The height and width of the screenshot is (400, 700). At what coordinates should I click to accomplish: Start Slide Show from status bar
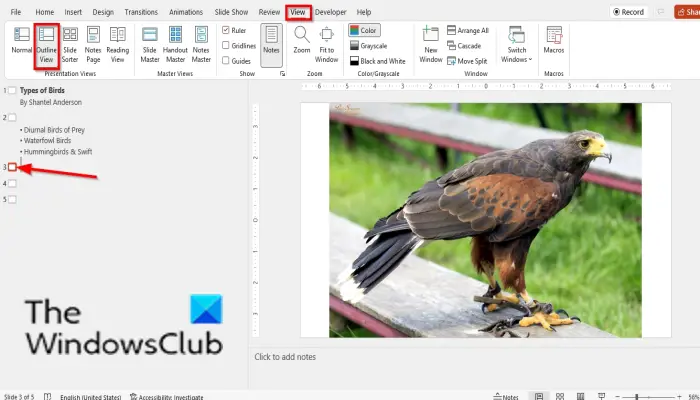pos(601,396)
